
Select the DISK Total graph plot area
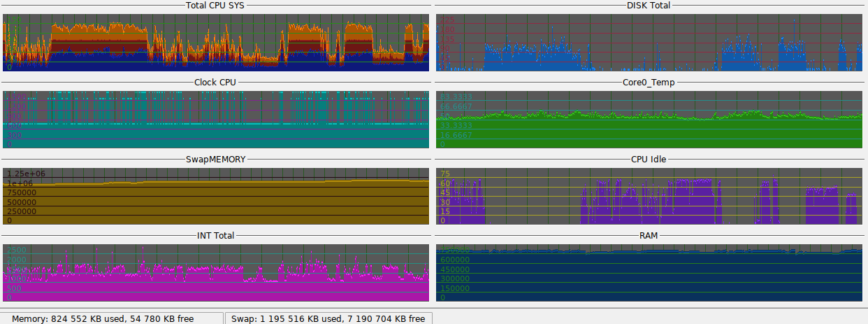click(649, 43)
